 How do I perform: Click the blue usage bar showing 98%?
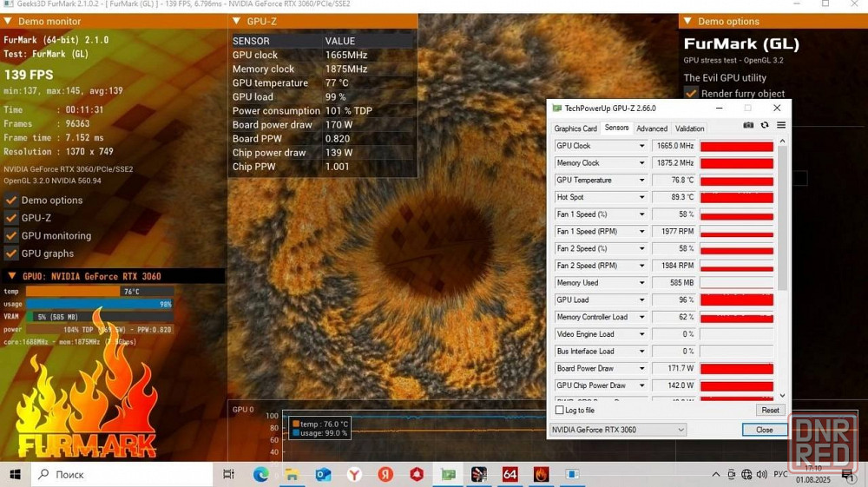[100, 304]
